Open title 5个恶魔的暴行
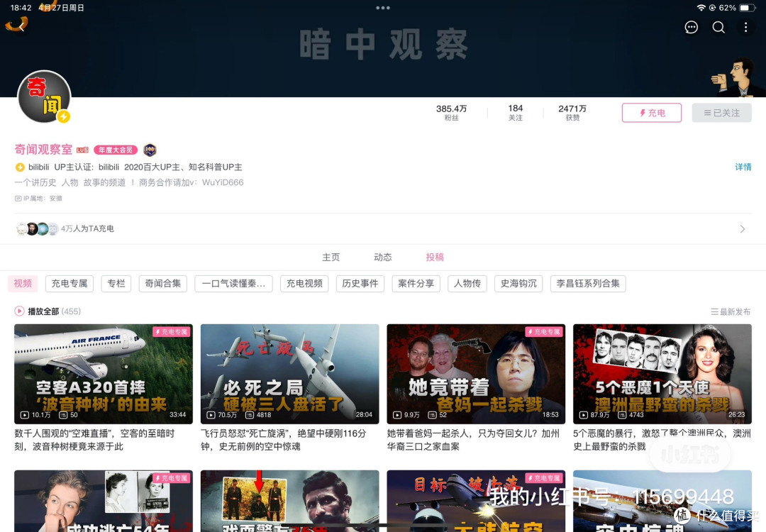Screen dimensions: 766x532 pyautogui.click(x=662, y=440)
